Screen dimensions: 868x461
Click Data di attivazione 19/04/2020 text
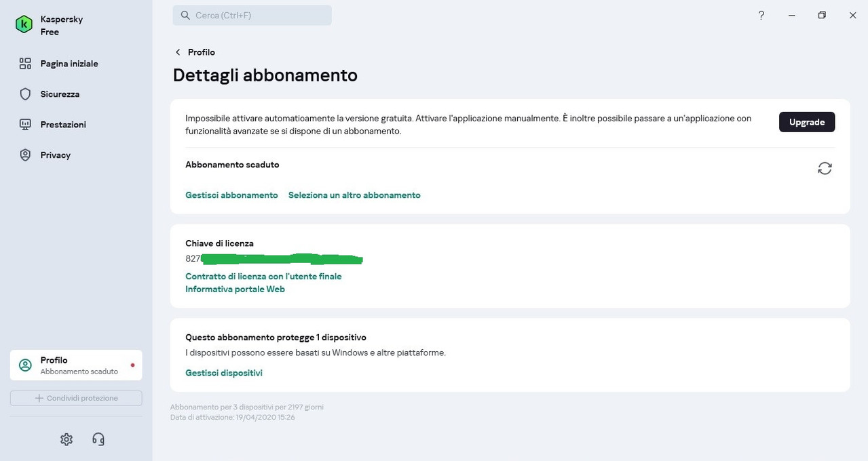pos(233,418)
